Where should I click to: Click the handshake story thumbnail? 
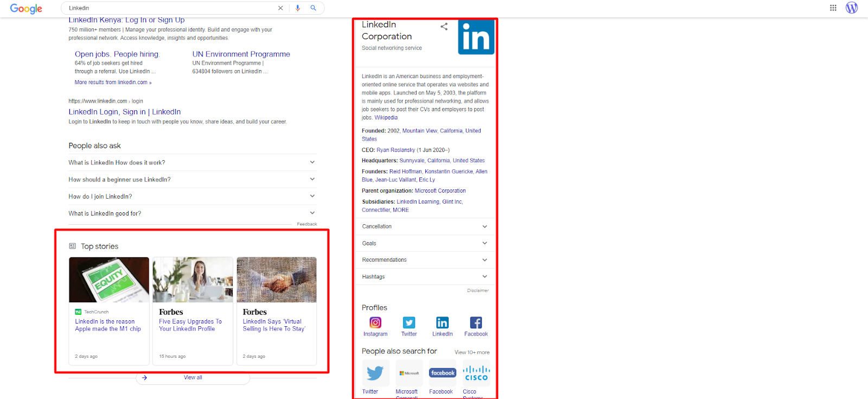277,280
